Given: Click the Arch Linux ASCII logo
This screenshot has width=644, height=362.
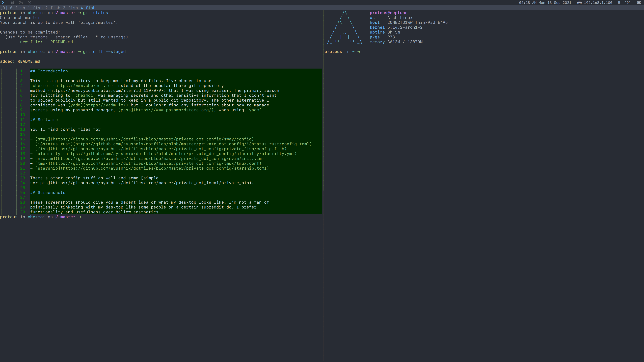Looking at the screenshot, I should [x=344, y=27].
